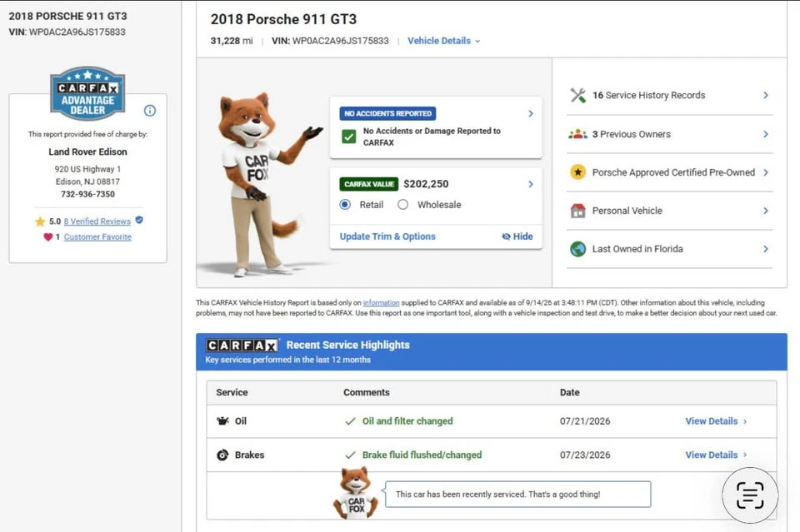This screenshot has width=800, height=532.
Task: Click the 07/23/2026 date cell
Action: 585,455
